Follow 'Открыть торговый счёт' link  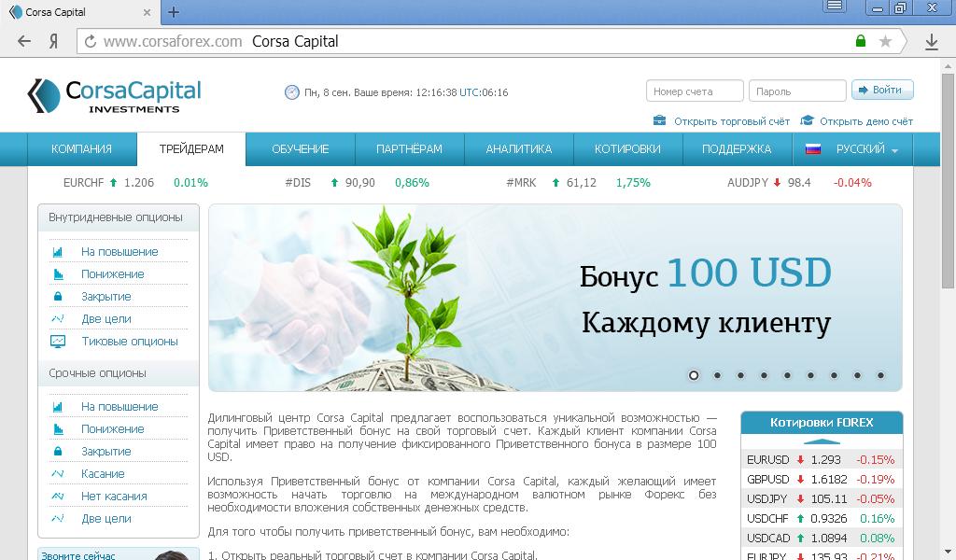(732, 121)
